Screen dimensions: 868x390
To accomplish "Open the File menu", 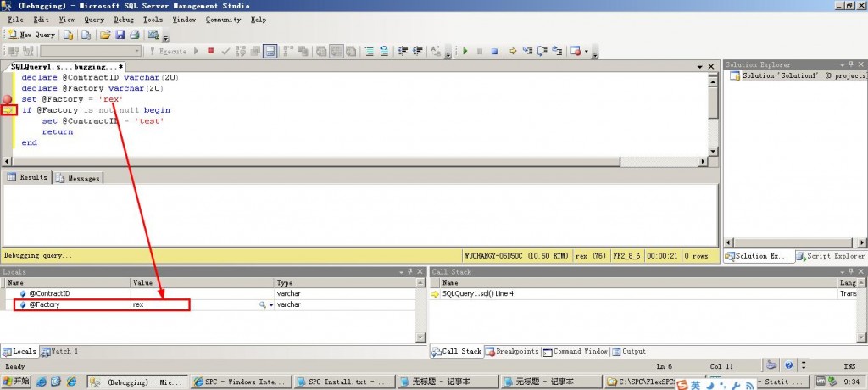I will 15,19.
